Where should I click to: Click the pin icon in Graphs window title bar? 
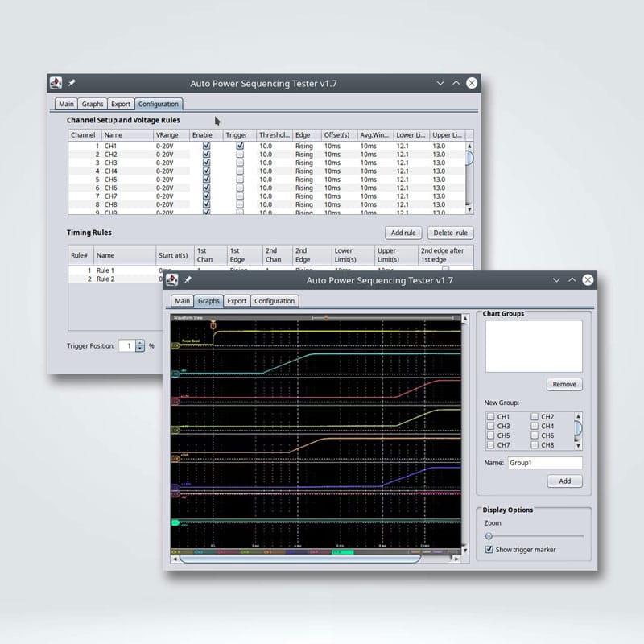click(x=188, y=279)
